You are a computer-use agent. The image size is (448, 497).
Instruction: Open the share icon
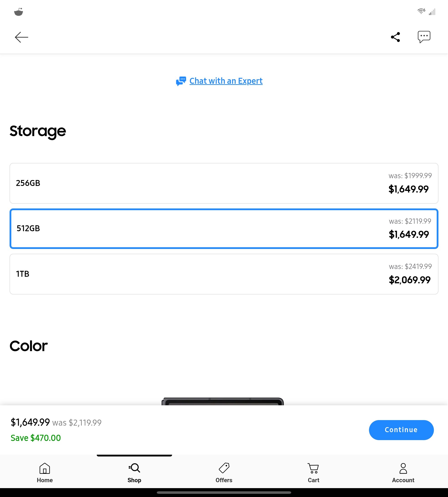coord(395,37)
